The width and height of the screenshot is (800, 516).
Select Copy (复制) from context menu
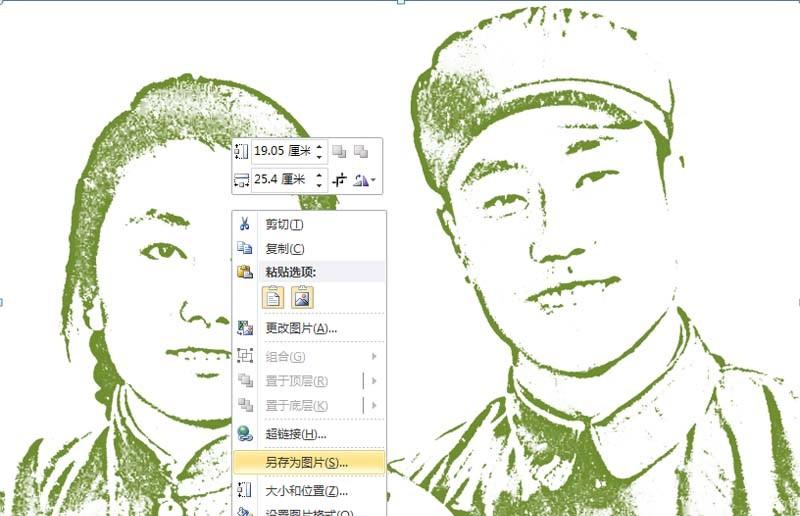(309, 249)
